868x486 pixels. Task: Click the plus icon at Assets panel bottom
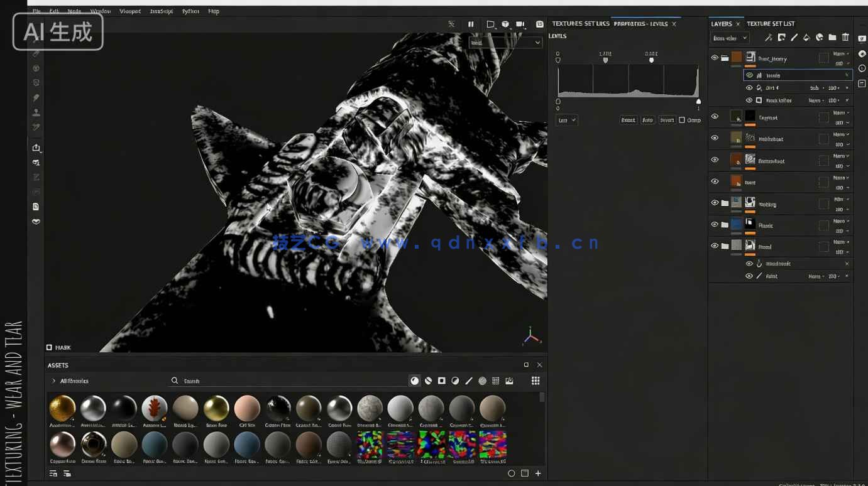(x=538, y=473)
